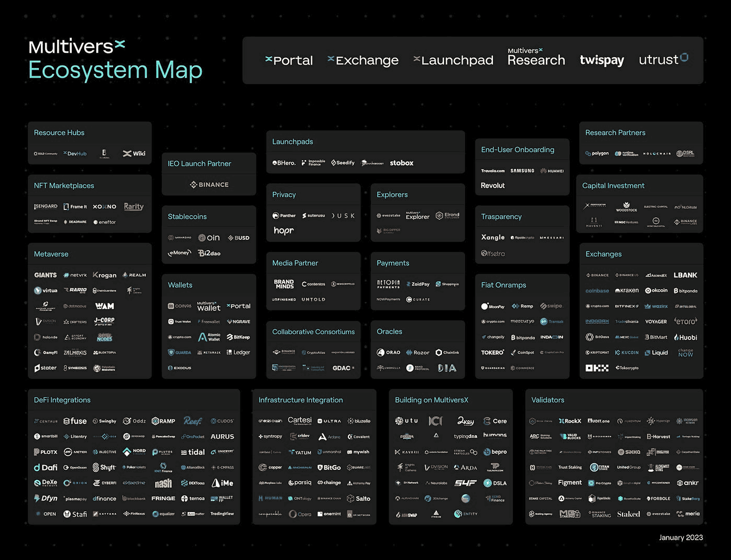This screenshot has height=560, width=731.
Task: Select the twispay logo
Action: click(602, 60)
